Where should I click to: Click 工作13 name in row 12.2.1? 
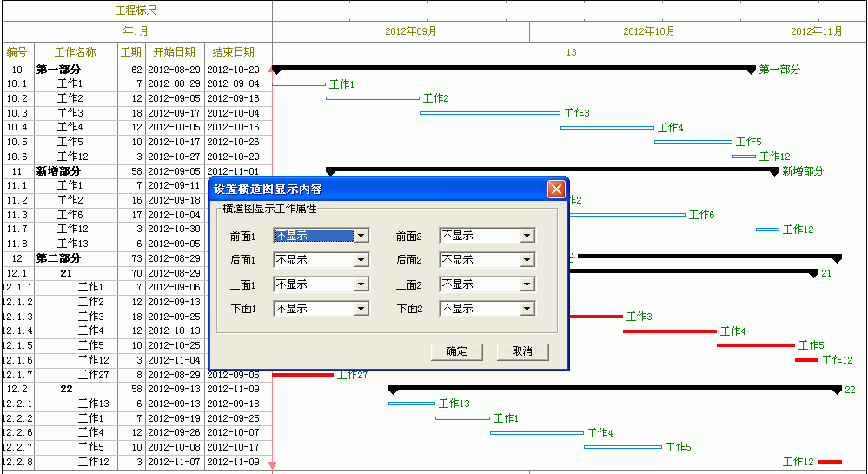pyautogui.click(x=94, y=404)
